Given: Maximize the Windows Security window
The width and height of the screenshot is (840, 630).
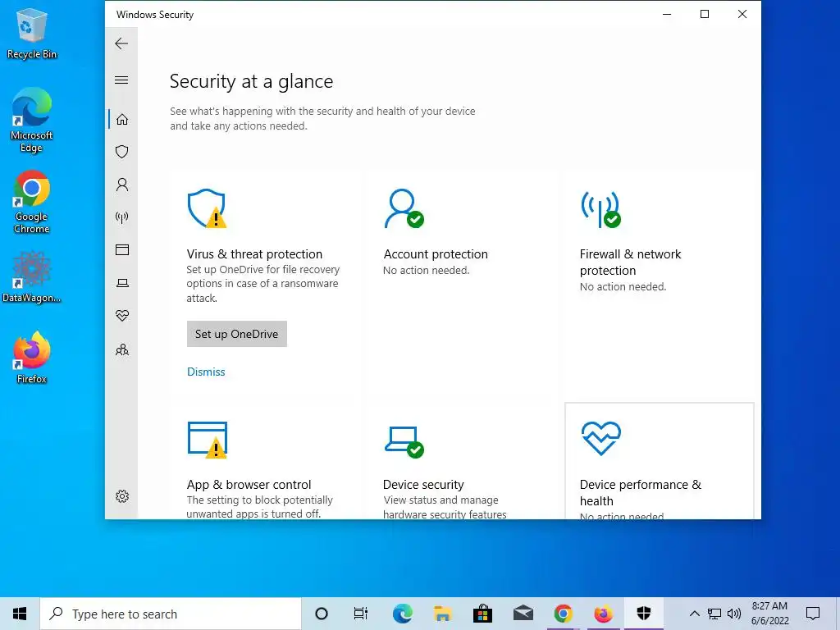Looking at the screenshot, I should pos(705,14).
